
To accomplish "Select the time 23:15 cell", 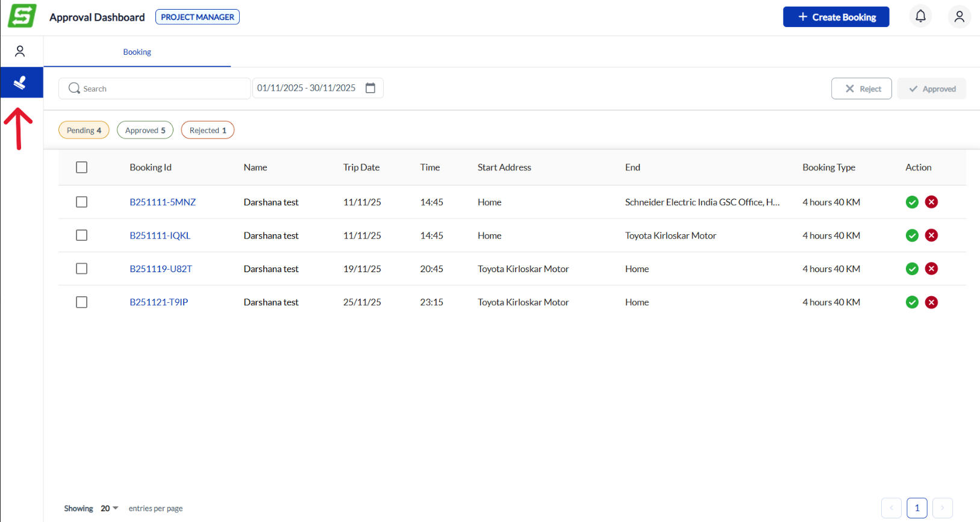I will (432, 302).
